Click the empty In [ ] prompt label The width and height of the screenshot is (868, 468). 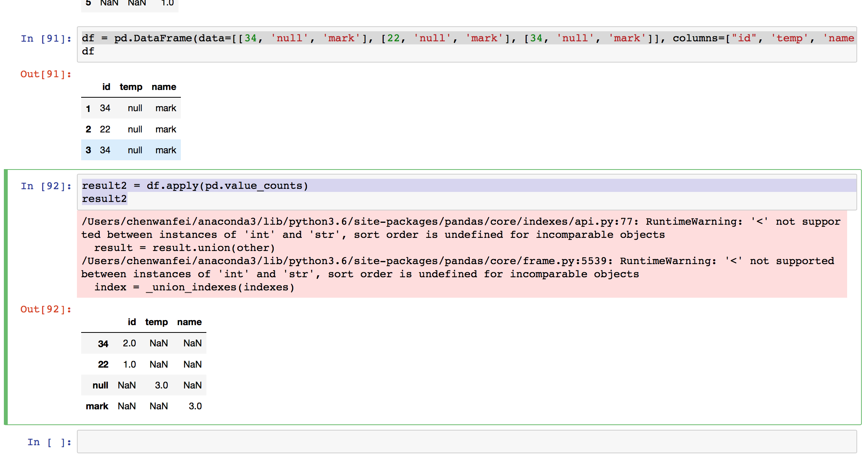coord(49,443)
